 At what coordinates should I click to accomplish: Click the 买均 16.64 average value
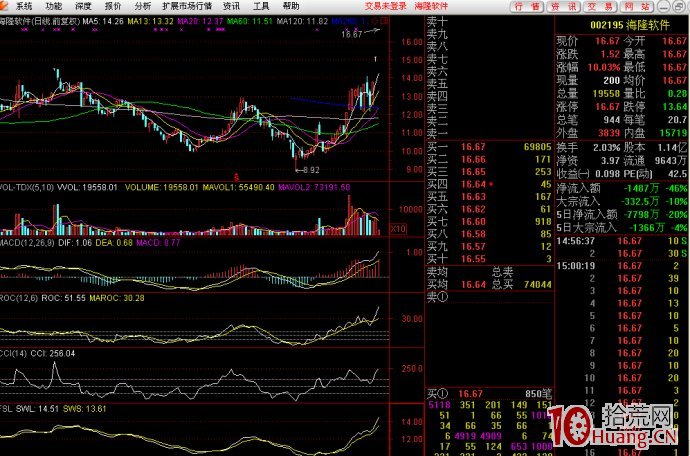point(456,284)
